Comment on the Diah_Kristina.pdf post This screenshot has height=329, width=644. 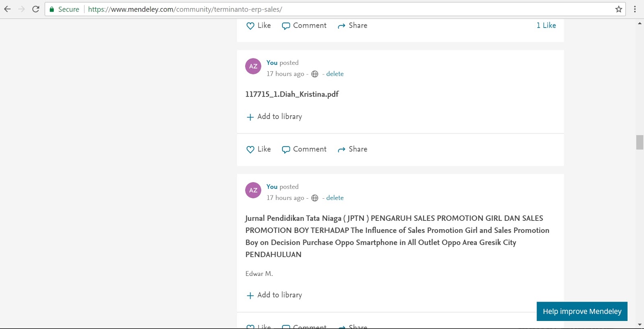tap(304, 149)
